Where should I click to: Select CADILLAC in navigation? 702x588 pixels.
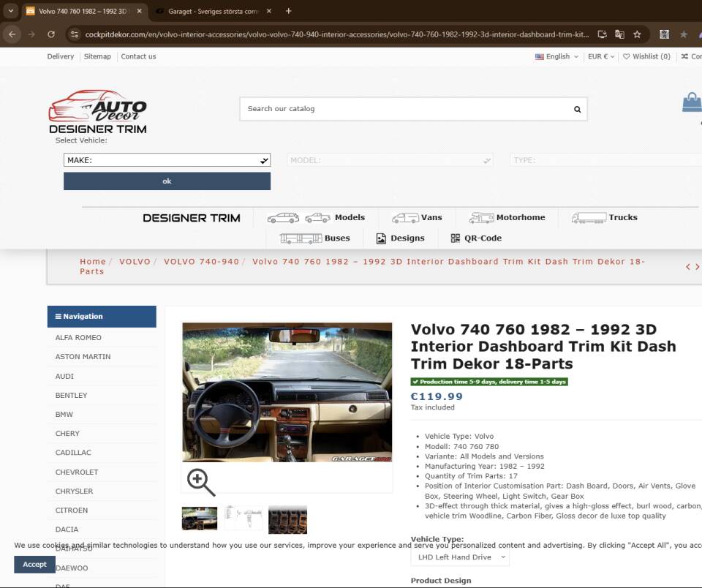tap(73, 453)
